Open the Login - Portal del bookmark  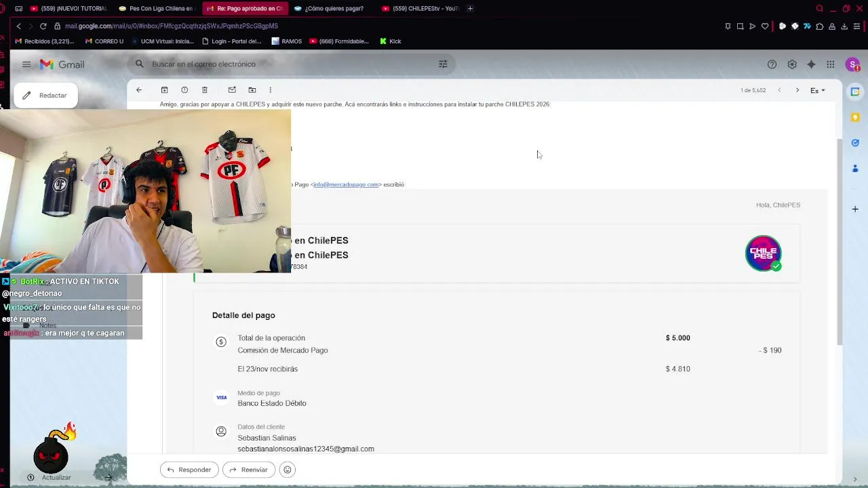click(231, 41)
